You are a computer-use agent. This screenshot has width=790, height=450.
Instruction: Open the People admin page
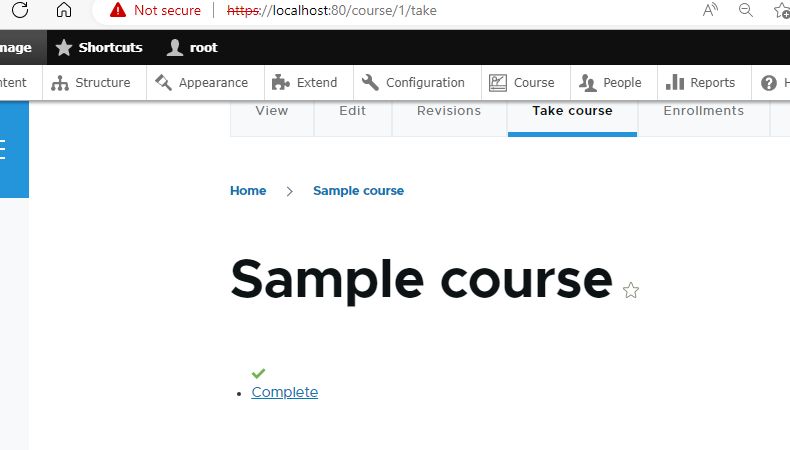coord(610,83)
